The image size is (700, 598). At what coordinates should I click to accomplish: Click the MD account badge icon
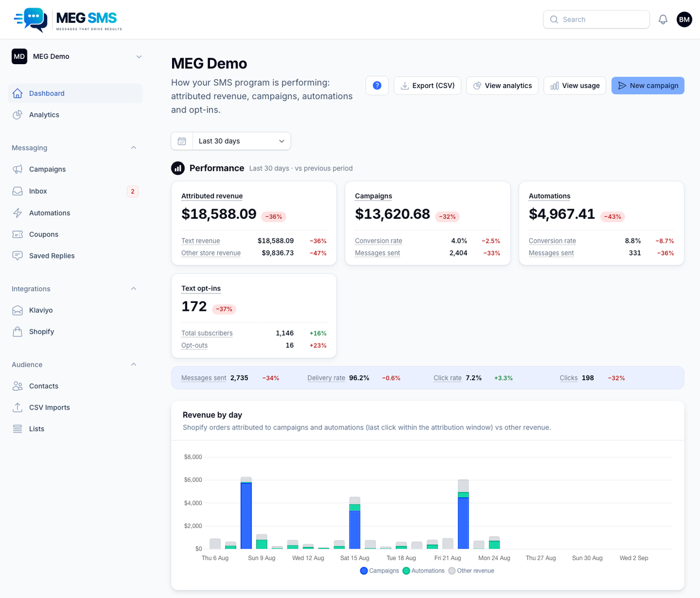19,57
